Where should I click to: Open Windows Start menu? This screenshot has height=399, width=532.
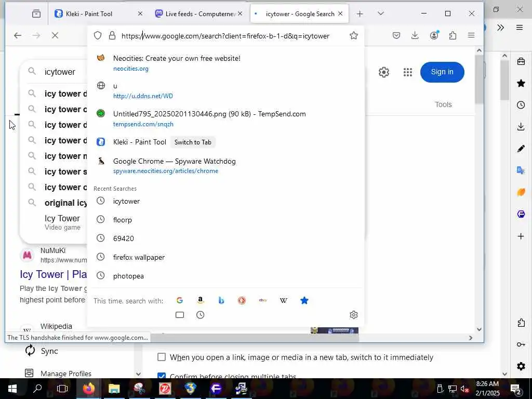(12, 389)
